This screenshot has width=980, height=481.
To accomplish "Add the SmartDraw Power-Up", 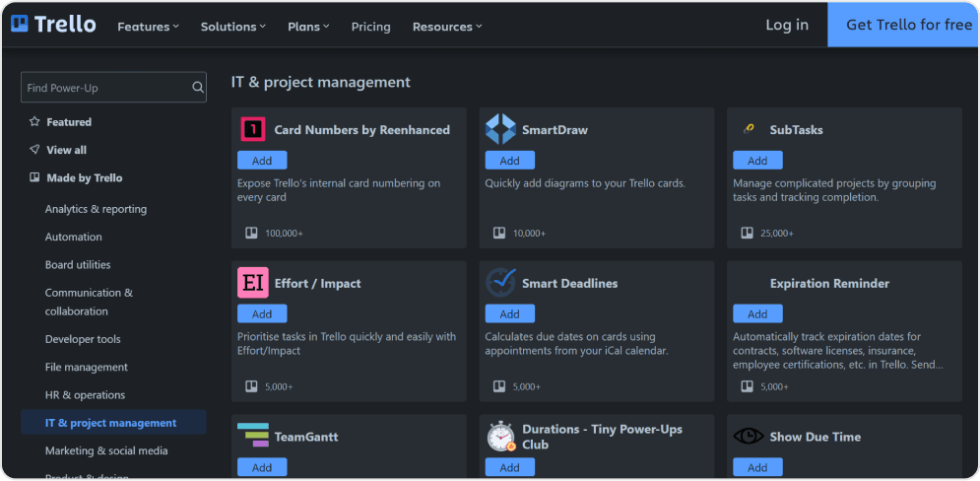I will (510, 160).
